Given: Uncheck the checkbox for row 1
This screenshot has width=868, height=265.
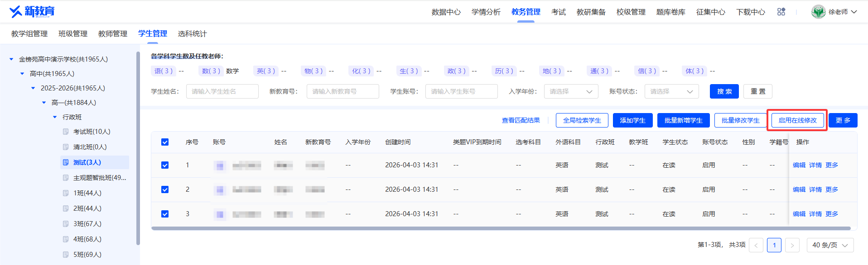Looking at the screenshot, I should (x=165, y=165).
